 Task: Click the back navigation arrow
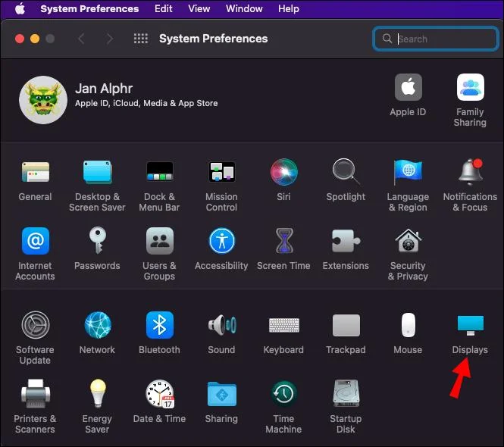coord(82,39)
